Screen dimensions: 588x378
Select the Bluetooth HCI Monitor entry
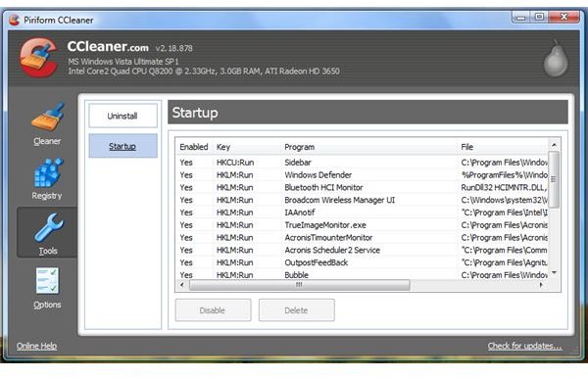coord(362,187)
